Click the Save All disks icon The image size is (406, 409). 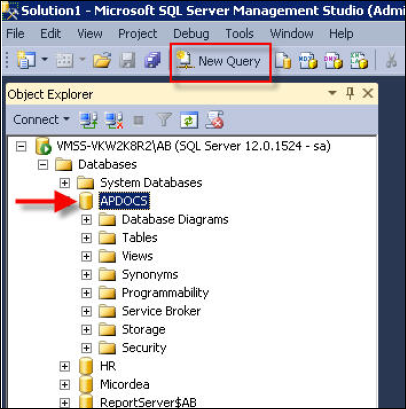(x=152, y=61)
